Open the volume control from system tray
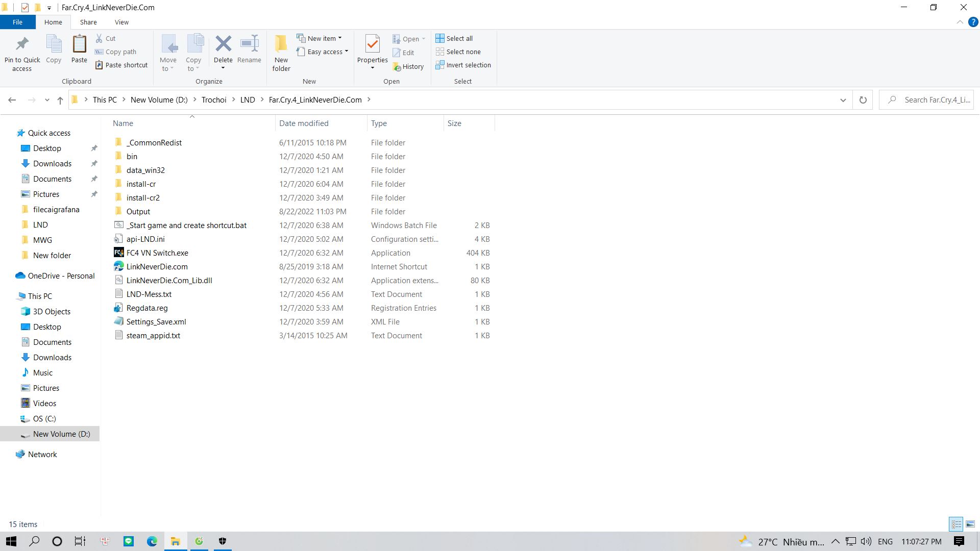The image size is (980, 551). pyautogui.click(x=866, y=541)
